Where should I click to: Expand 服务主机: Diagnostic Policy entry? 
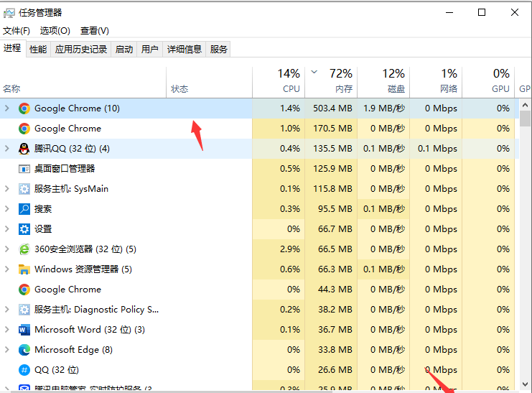6,310
